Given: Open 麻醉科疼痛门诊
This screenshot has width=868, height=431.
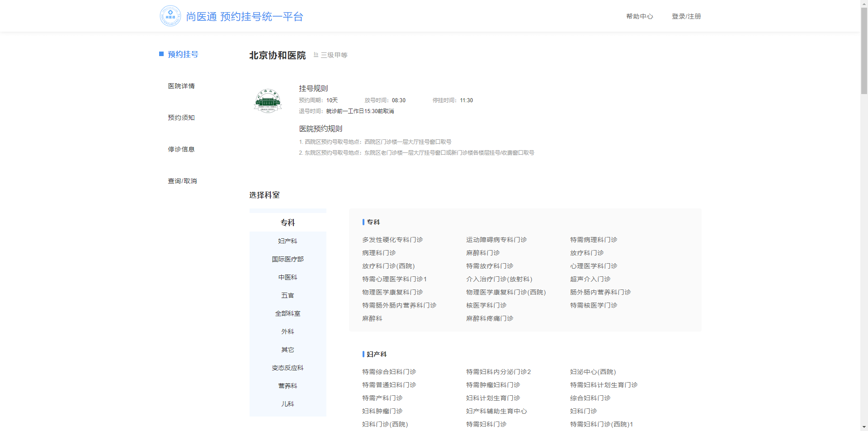Looking at the screenshot, I should (x=490, y=318).
